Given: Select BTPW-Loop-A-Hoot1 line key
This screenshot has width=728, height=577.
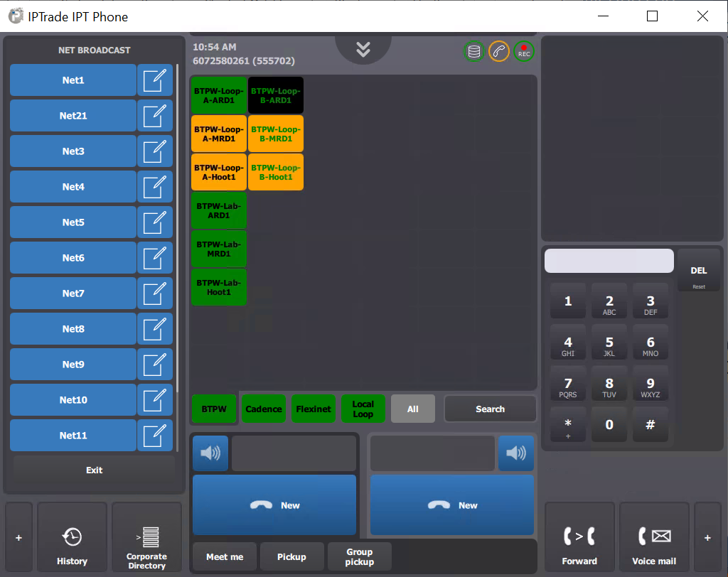Looking at the screenshot, I should click(219, 172).
